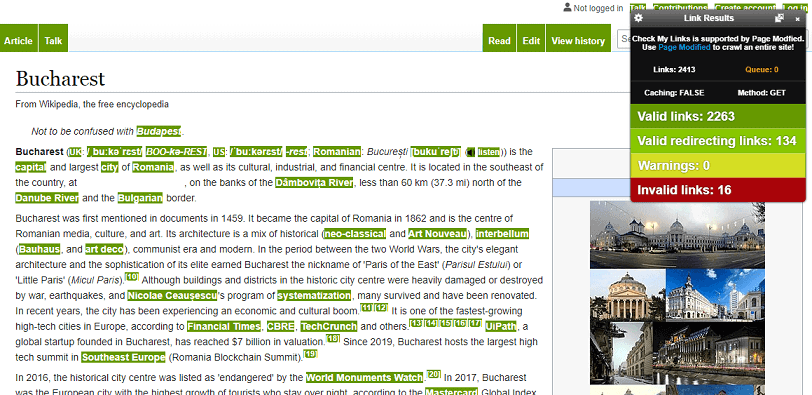Open the white corner building photo

click(x=715, y=295)
